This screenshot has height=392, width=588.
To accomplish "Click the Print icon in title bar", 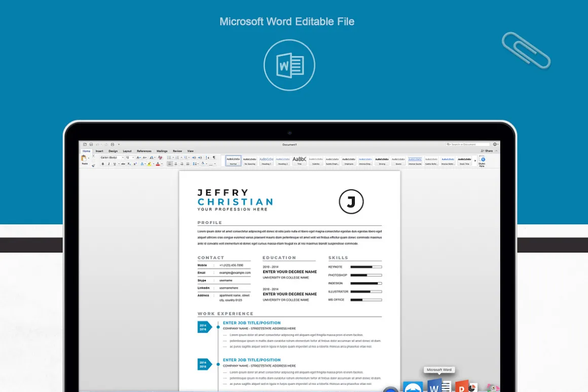I will tap(113, 144).
